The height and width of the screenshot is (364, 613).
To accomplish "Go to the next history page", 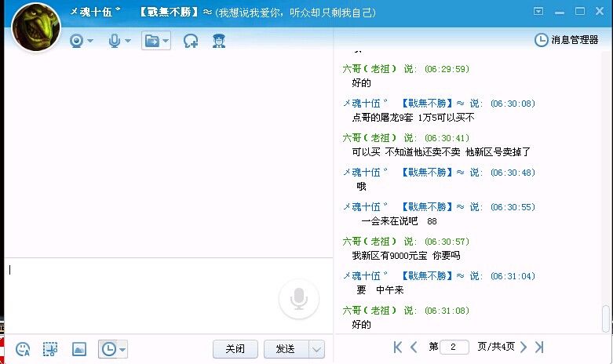I will pos(524,347).
